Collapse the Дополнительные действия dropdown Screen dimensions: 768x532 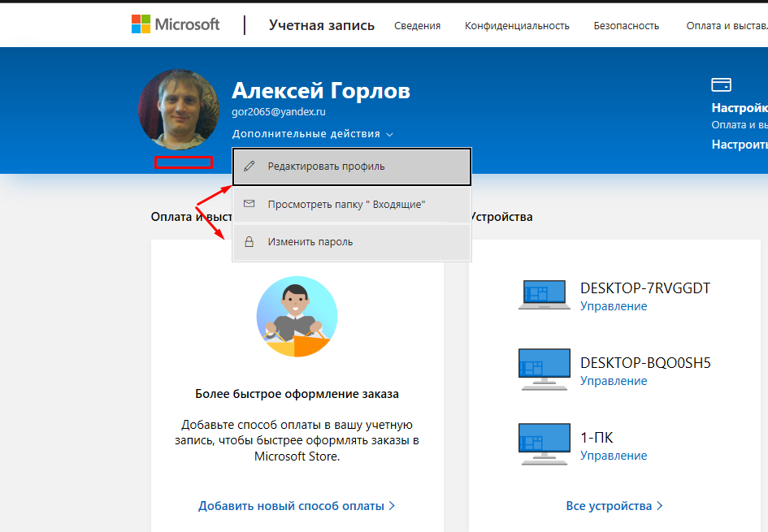pyautogui.click(x=313, y=134)
